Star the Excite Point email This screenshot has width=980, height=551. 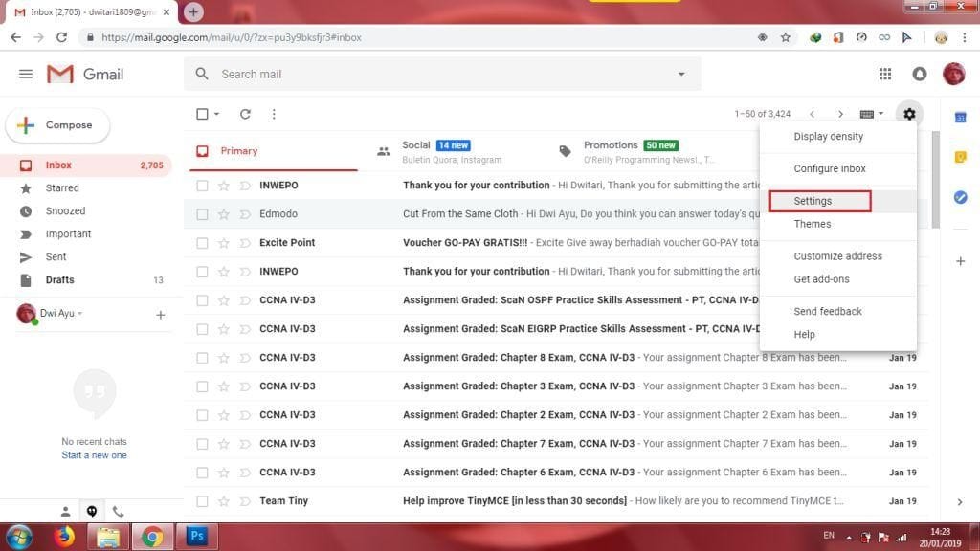(223, 243)
